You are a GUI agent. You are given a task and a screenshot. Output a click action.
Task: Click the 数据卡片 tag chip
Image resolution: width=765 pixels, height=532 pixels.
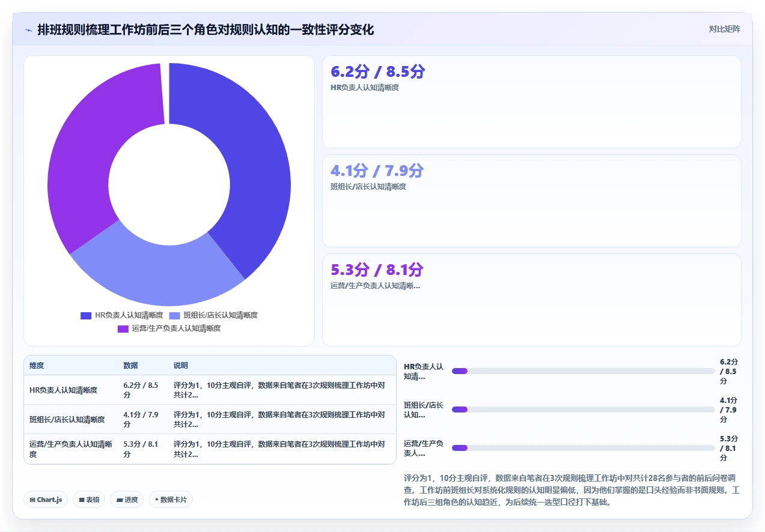171,500
